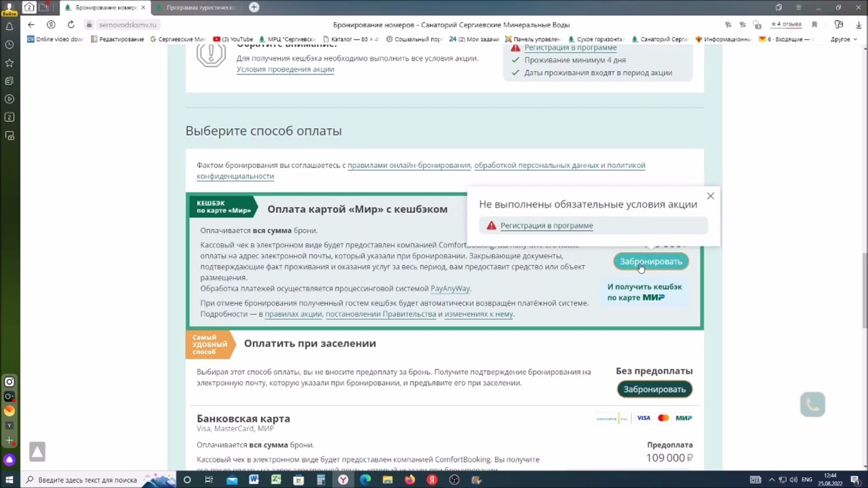Click the site address sernovodsksmv.ru

click(x=127, y=24)
